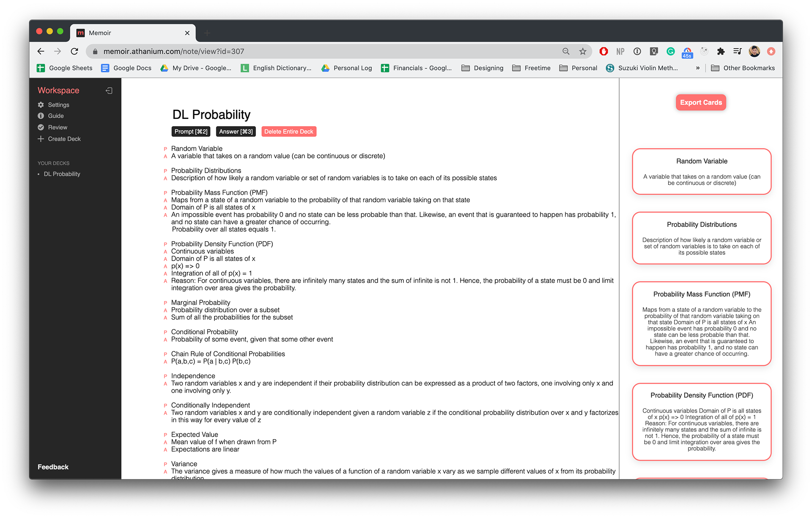This screenshot has height=518, width=812.
Task: Click the answer line 'P(a,b,c) = P(a | b,c) P(b,c)'
Action: (x=211, y=361)
